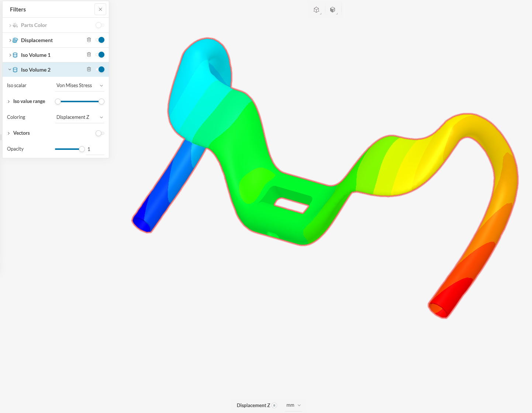The height and width of the screenshot is (413, 532).
Task: Enable the Vectors toggle
Action: [100, 133]
